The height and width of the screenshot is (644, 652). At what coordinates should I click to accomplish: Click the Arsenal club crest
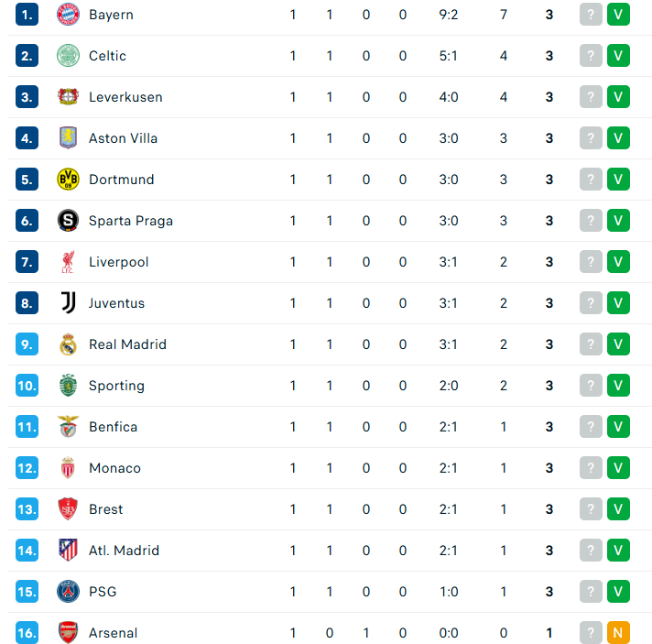coord(68,633)
